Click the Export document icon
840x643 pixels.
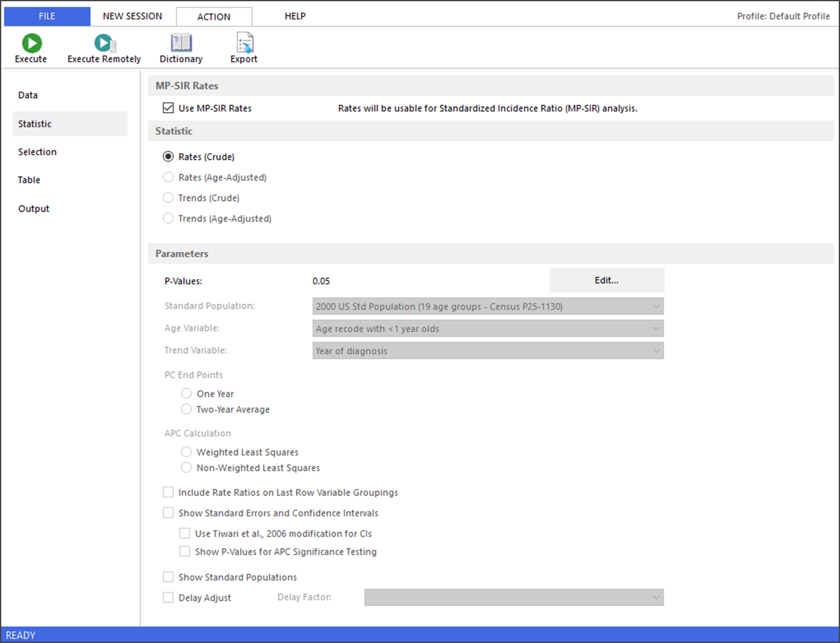coord(244,43)
